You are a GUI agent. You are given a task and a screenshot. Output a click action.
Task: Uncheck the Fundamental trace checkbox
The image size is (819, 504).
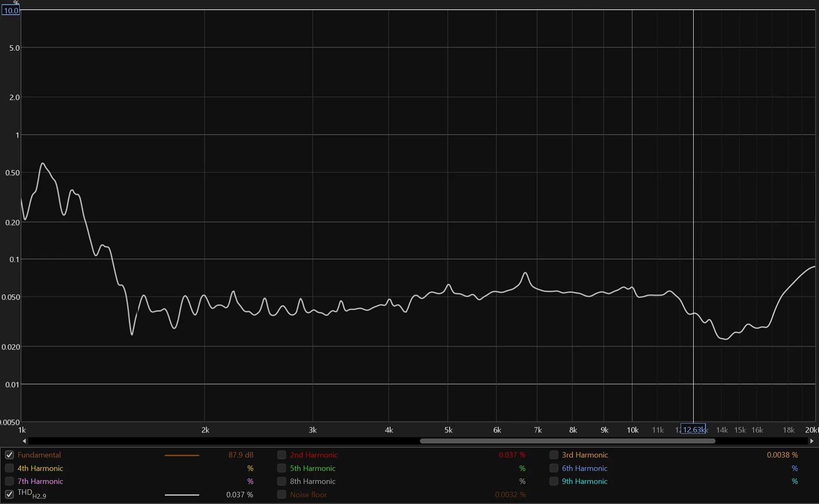(9, 455)
